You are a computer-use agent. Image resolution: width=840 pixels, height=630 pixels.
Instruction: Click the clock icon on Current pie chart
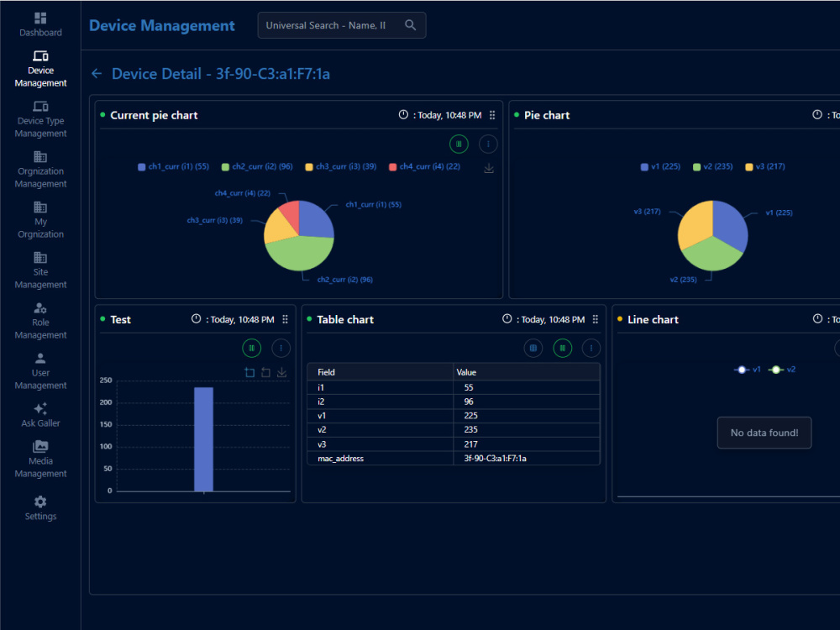403,114
